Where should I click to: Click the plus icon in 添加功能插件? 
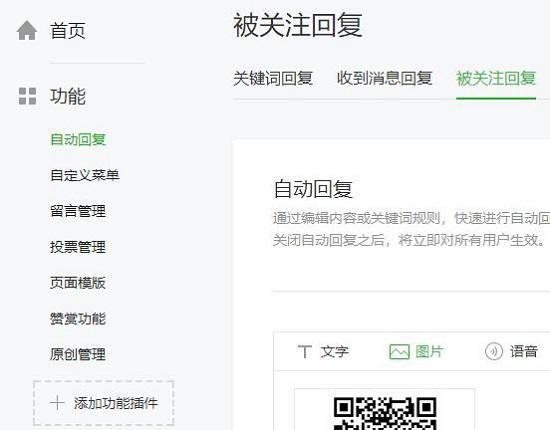(57, 403)
